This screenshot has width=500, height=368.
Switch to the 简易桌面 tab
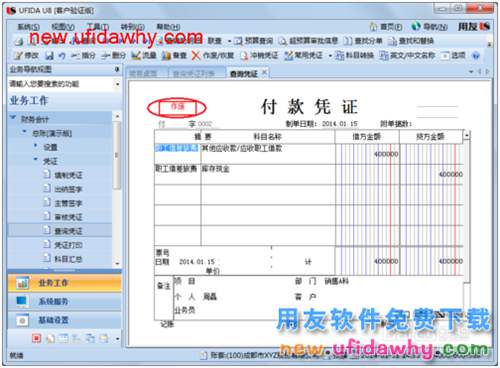click(143, 74)
